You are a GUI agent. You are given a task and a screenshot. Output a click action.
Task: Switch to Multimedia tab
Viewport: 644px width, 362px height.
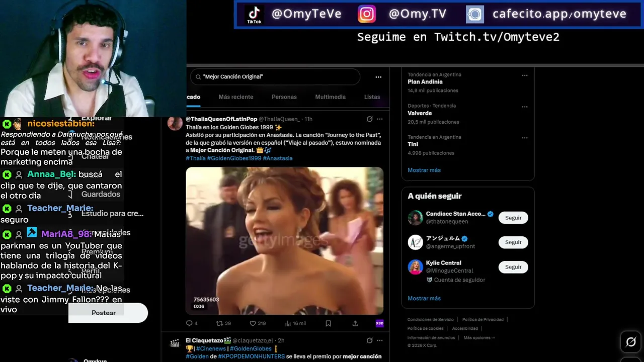[x=330, y=97]
